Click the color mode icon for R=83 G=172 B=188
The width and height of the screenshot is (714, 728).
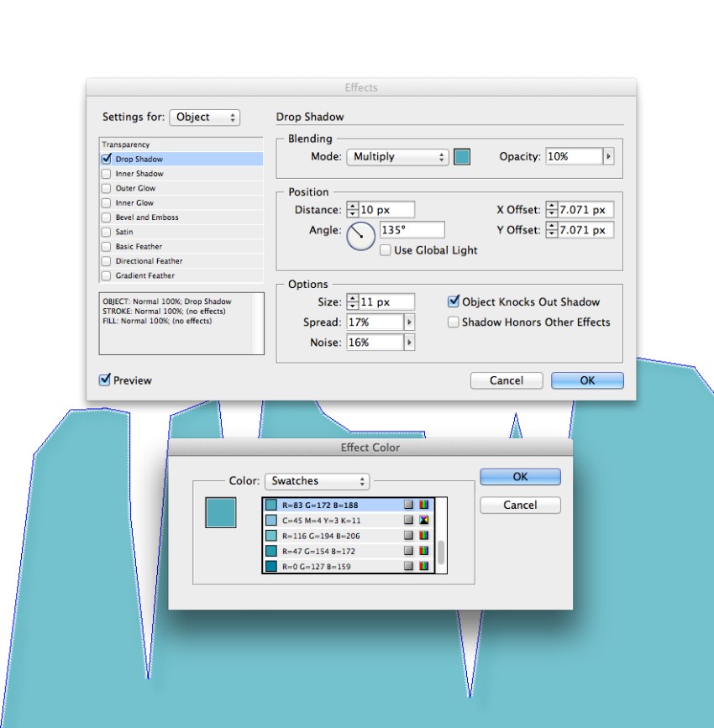tap(423, 505)
